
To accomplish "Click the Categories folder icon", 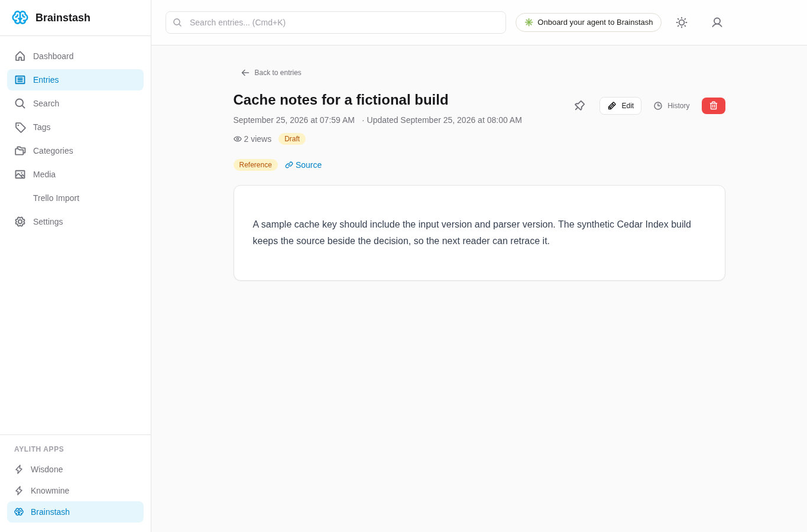I will pos(20,151).
